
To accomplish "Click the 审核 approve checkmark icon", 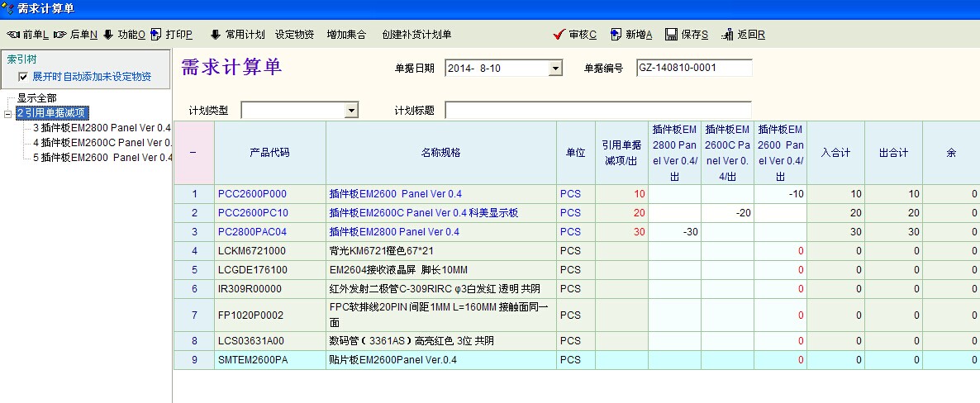I will (559, 35).
